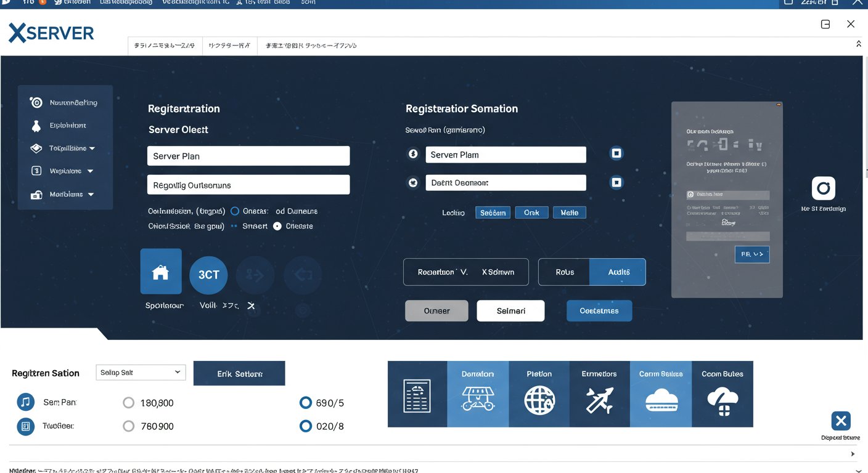Click the round 3CT icon

point(208,275)
